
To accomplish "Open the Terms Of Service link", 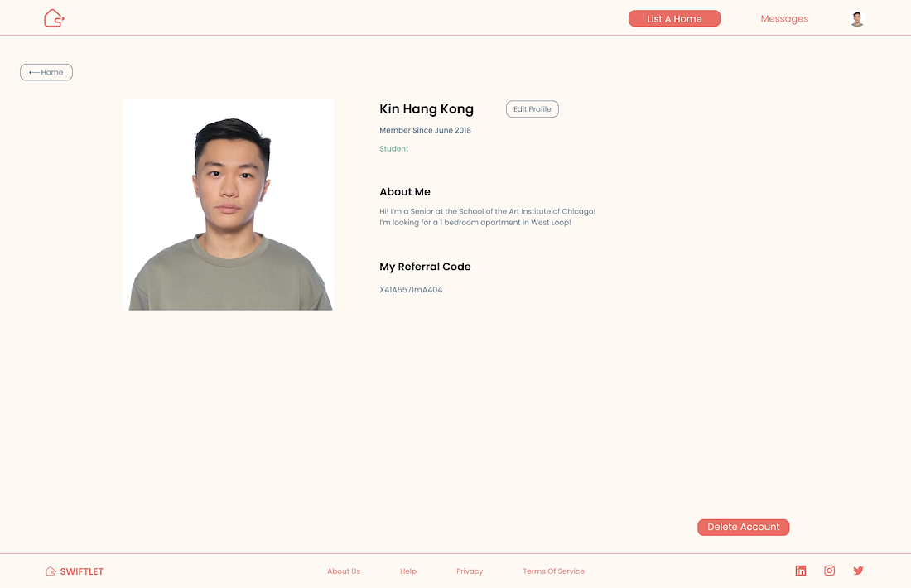I will [x=554, y=571].
